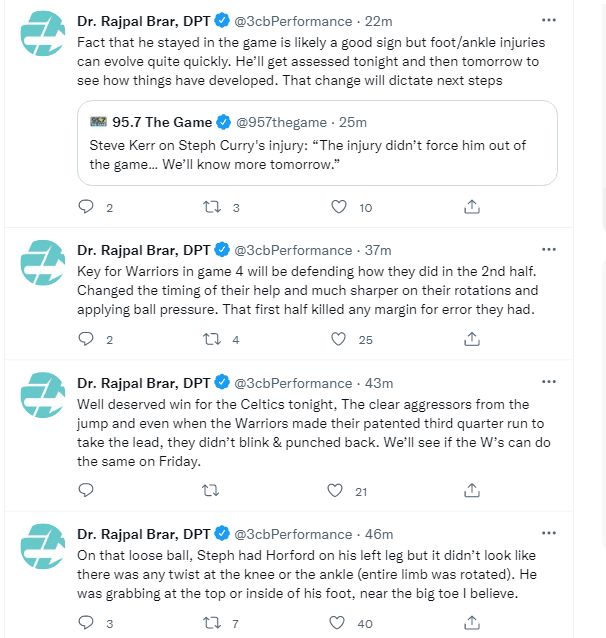Retweet the tweet posted 22m ago
606x638 pixels.
212,207
